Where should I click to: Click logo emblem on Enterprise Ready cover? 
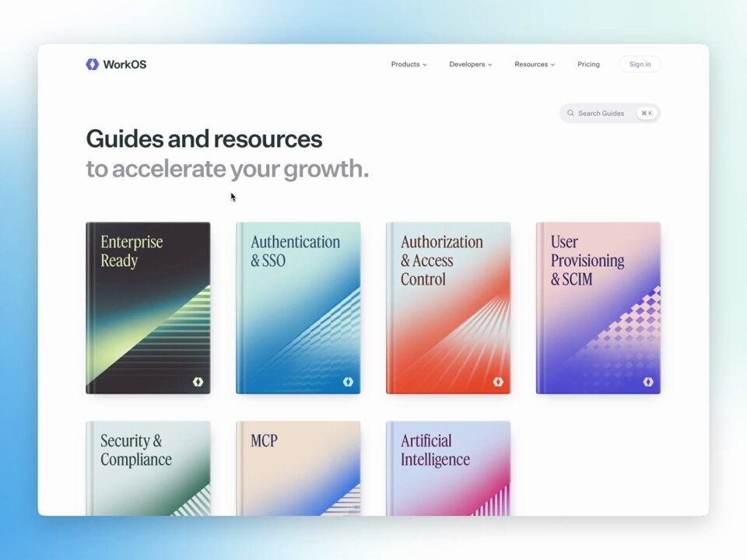click(198, 382)
